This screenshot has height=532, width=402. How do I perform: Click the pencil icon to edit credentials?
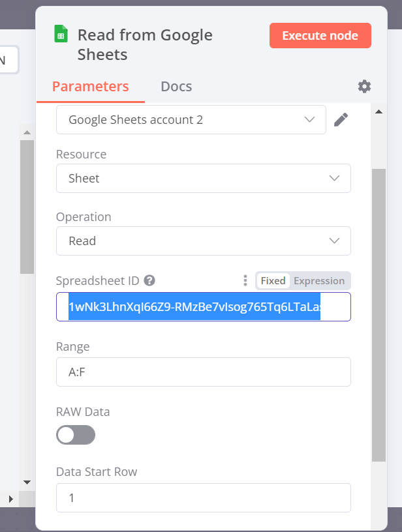click(341, 119)
